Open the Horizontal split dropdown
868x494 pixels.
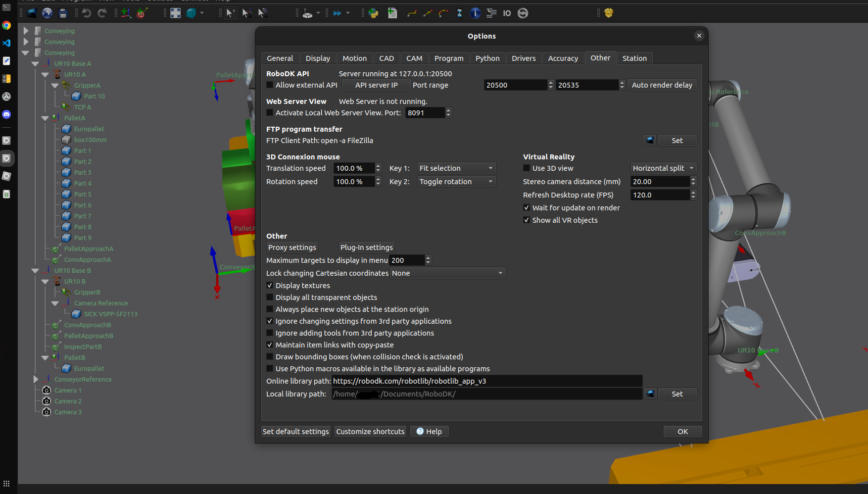663,168
